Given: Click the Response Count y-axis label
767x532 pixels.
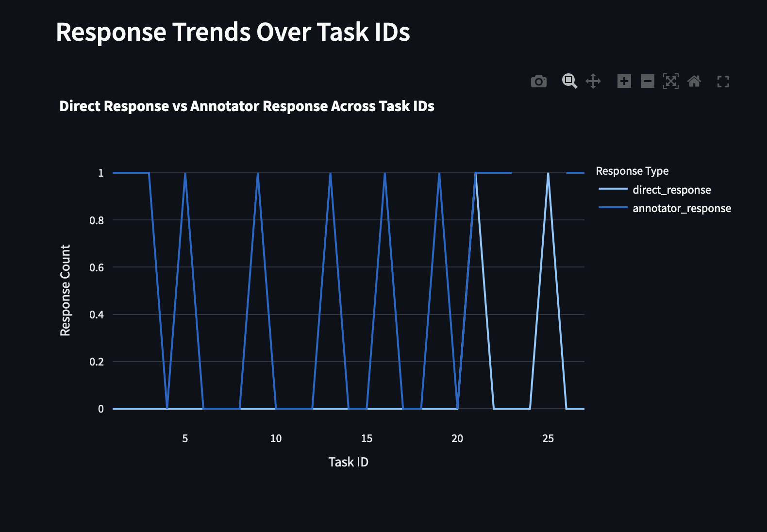Looking at the screenshot, I should pyautogui.click(x=66, y=290).
